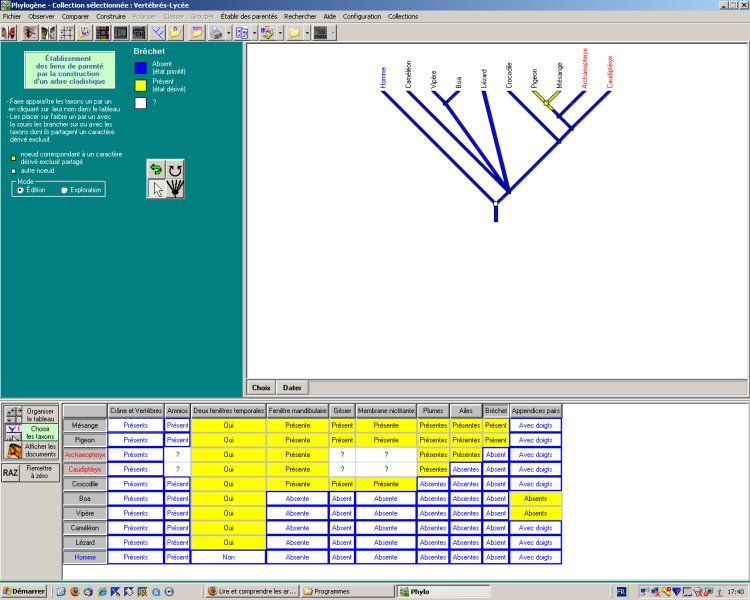Click the Organiser le tableau icon

click(11, 415)
